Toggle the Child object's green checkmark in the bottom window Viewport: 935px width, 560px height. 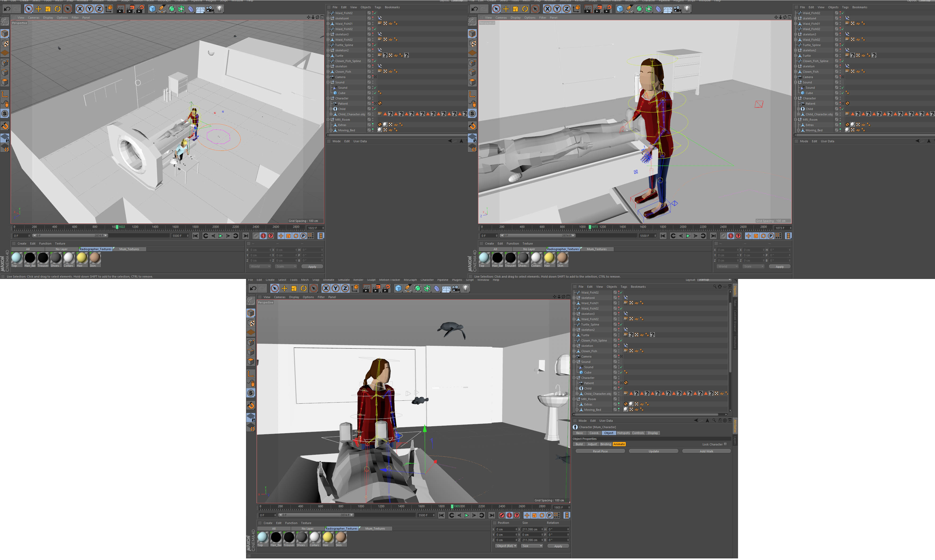coord(621,388)
